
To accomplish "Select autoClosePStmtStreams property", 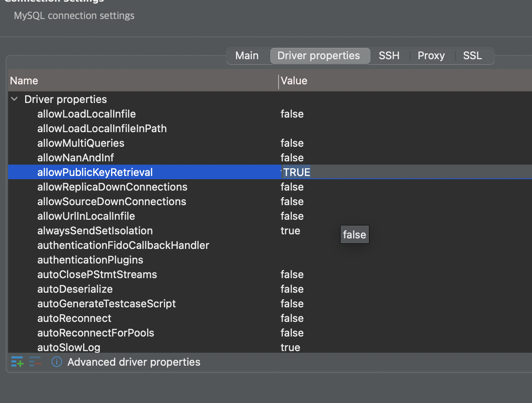I will click(x=97, y=274).
